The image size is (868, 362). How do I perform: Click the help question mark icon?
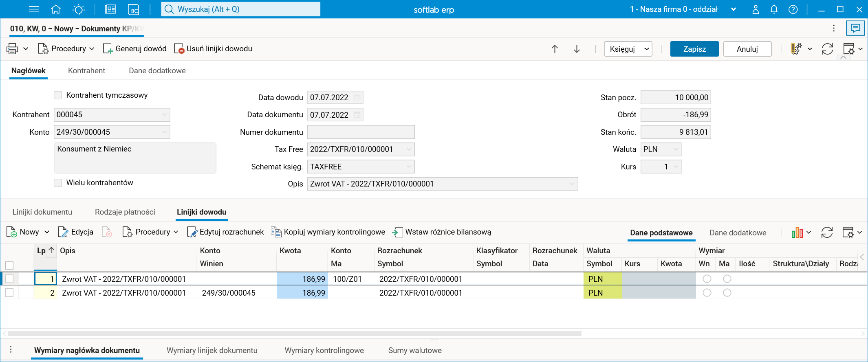point(793,9)
